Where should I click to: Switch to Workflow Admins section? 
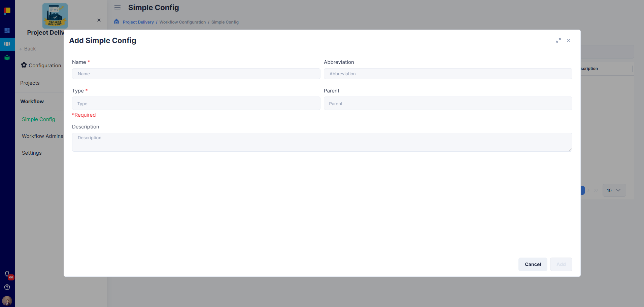[x=42, y=136]
